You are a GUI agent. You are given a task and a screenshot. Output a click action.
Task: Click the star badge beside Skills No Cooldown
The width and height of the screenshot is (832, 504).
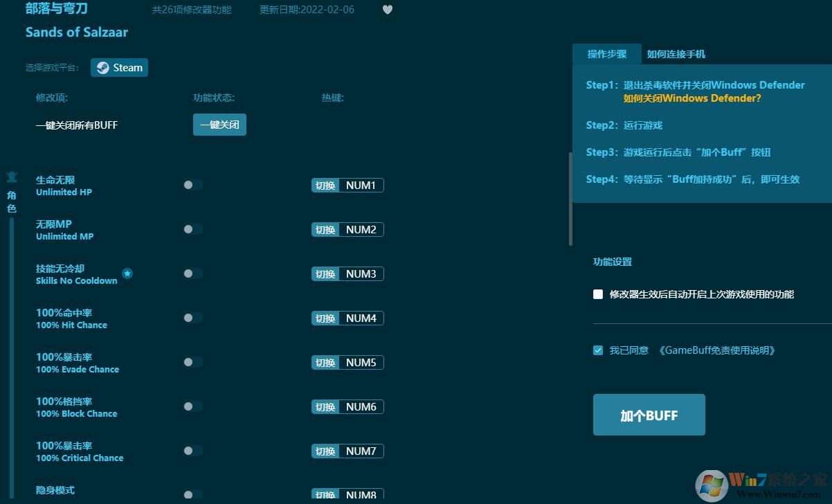(127, 273)
